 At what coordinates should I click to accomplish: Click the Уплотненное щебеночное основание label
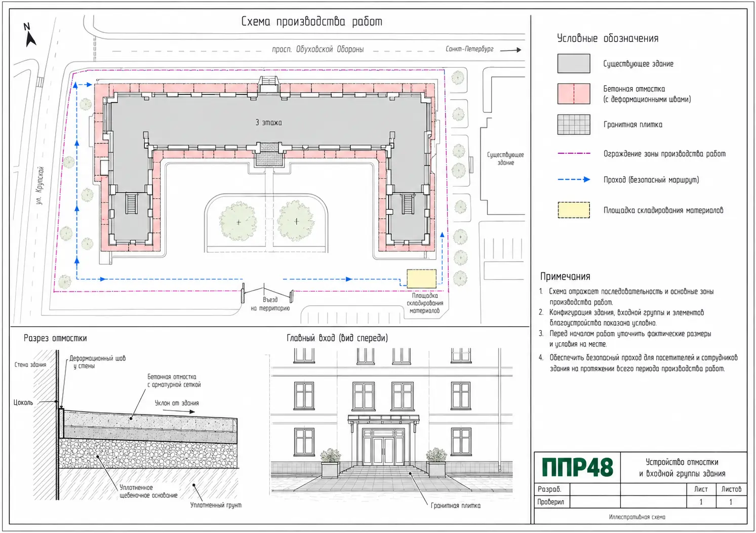pyautogui.click(x=148, y=491)
